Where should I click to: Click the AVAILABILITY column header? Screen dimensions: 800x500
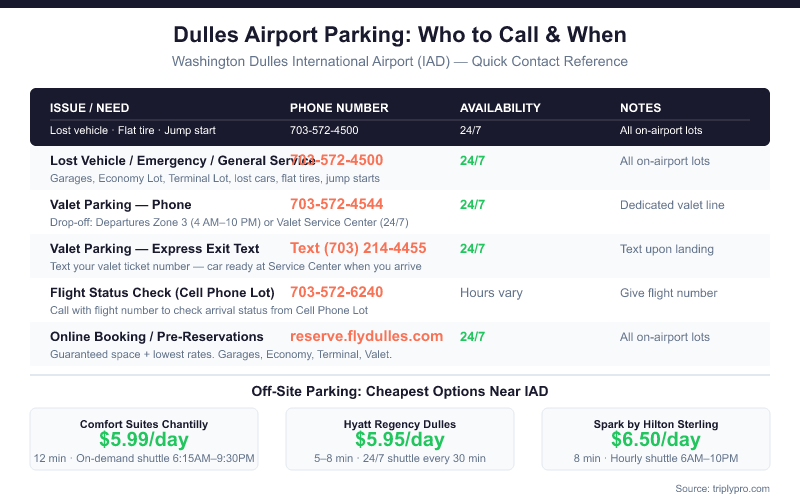500,108
